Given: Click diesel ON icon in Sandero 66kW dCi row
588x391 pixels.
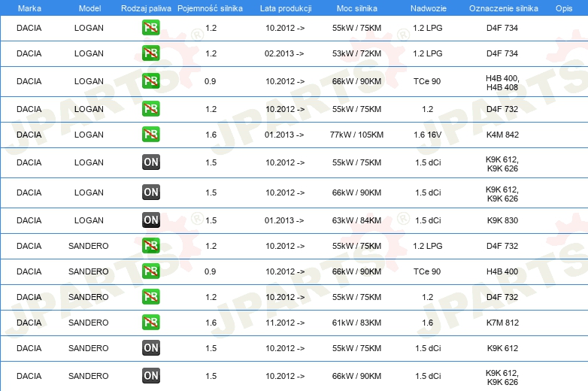Looking at the screenshot, I should point(150,376).
